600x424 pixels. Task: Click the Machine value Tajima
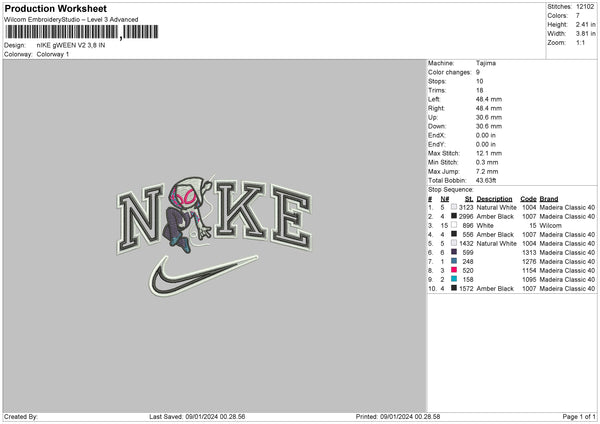pos(486,63)
